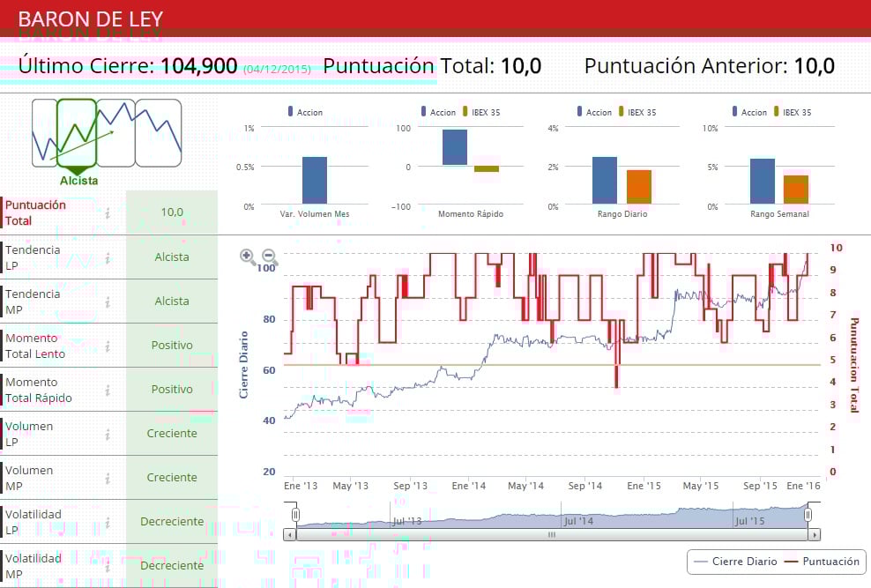The height and width of the screenshot is (588, 871).
Task: Click the Alcista trend phase thumbnail
Action: [x=78, y=133]
